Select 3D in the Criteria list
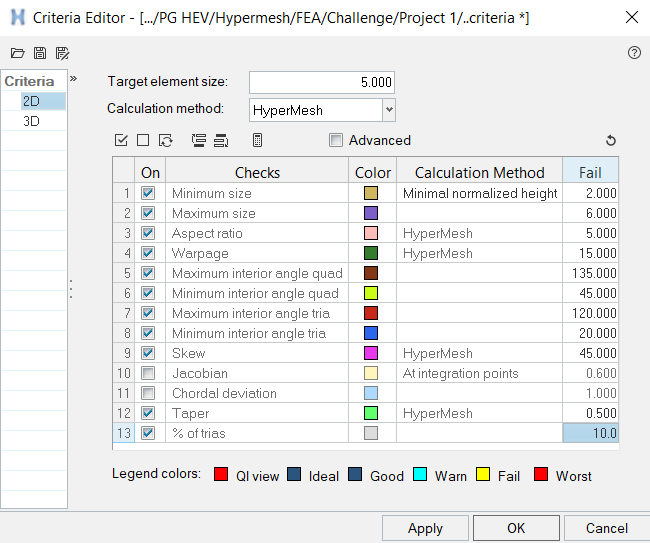The height and width of the screenshot is (543, 650). click(31, 120)
